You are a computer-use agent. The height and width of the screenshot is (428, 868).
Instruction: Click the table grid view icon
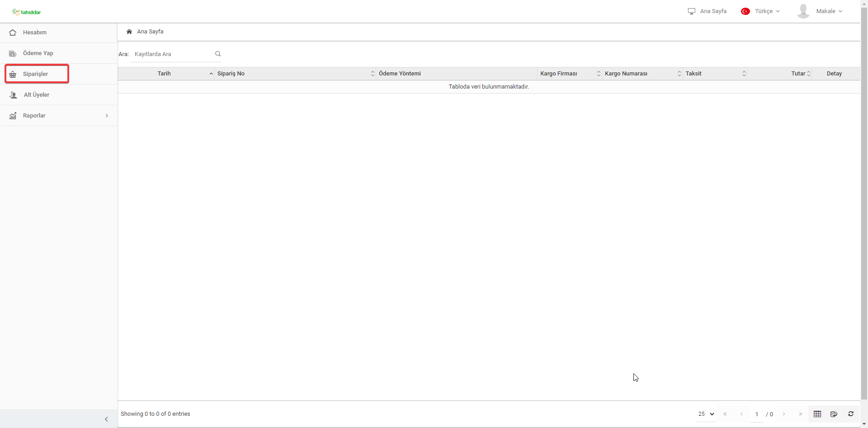[x=817, y=414]
